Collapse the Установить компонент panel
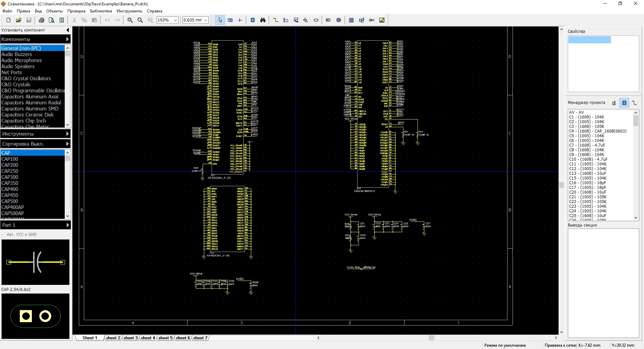Viewport: 644px width, 349px height. click(67, 30)
